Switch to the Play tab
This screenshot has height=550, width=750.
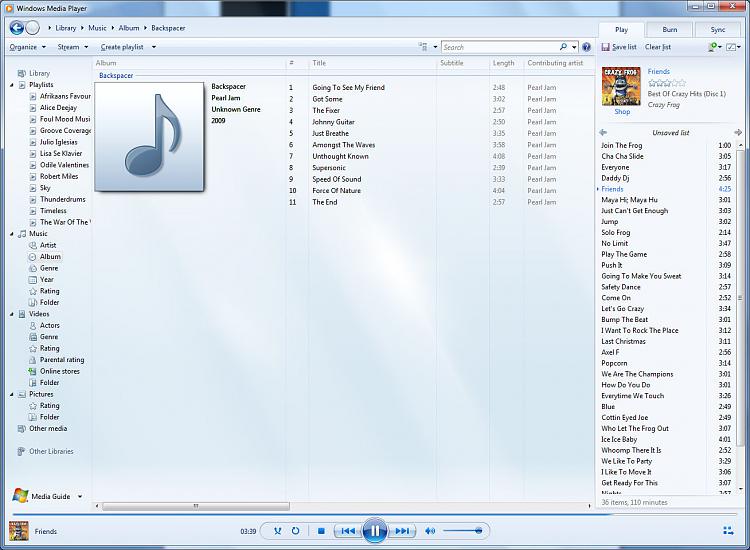621,30
